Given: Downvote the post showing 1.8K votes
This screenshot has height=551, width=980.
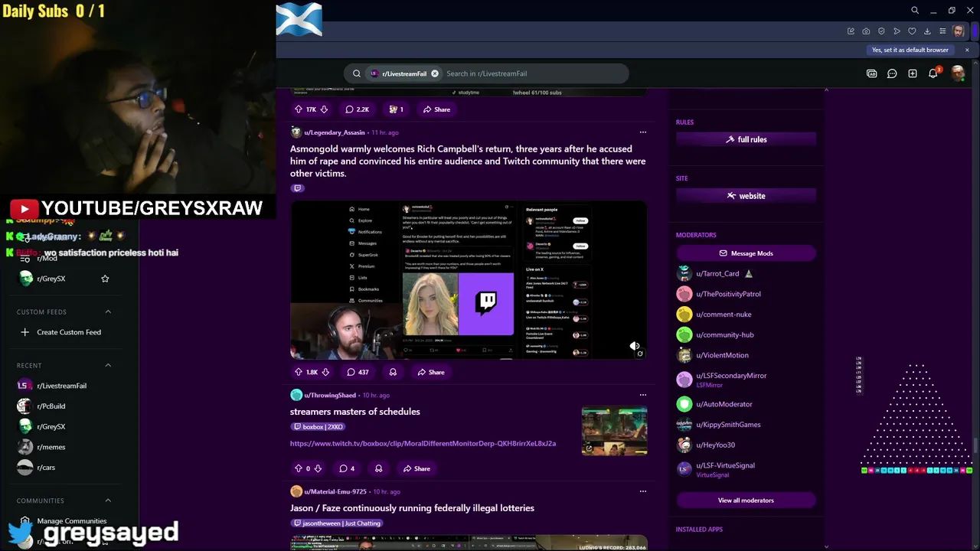Looking at the screenshot, I should tap(325, 372).
